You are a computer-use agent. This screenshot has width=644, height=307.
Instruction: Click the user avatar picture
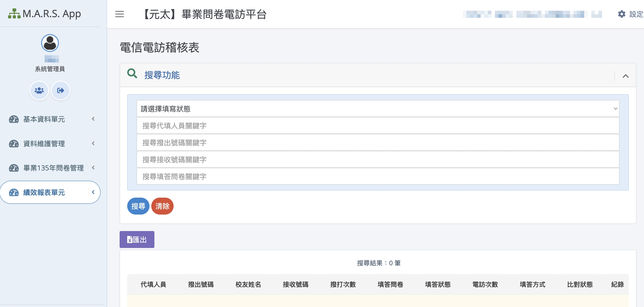pos(50,43)
